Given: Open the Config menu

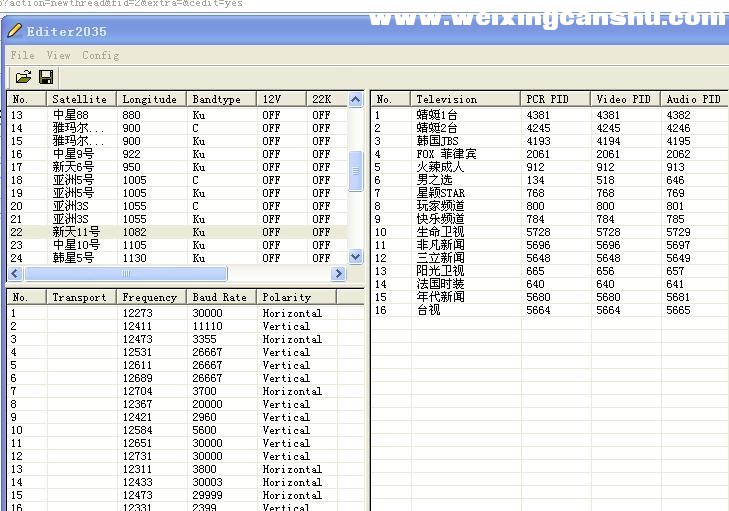Looking at the screenshot, I should [100, 55].
